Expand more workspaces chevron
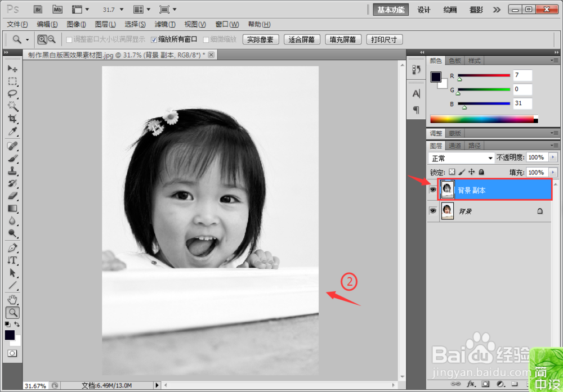Image resolution: width=563 pixels, height=392 pixels. pos(497,10)
